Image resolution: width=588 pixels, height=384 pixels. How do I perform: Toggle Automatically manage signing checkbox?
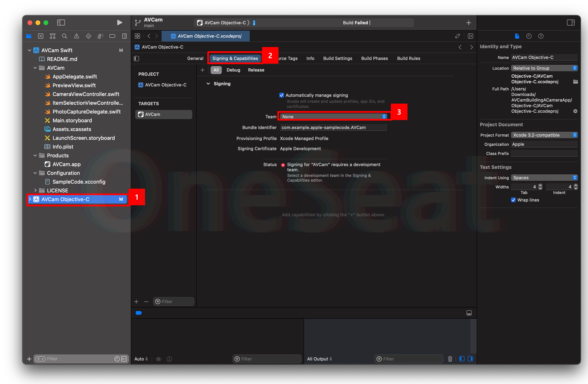282,95
